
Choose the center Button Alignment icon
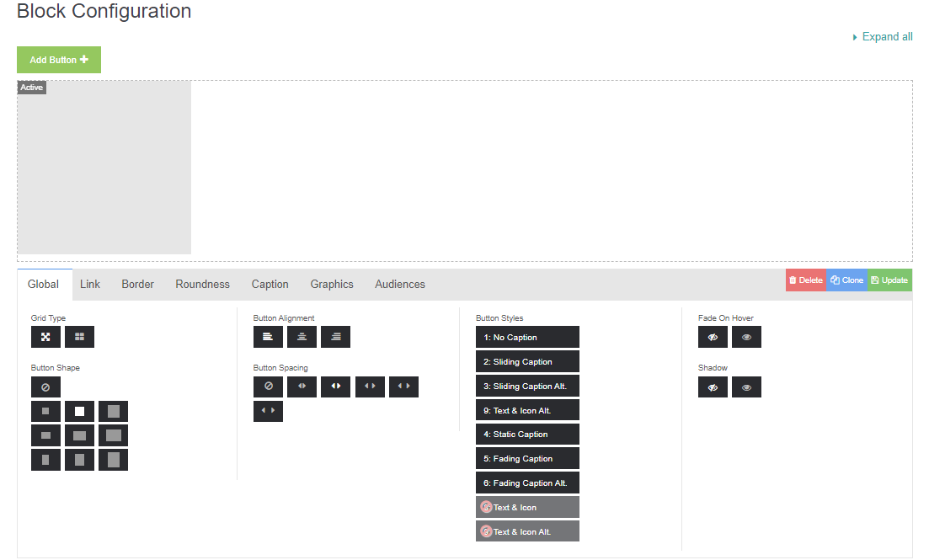coord(302,336)
